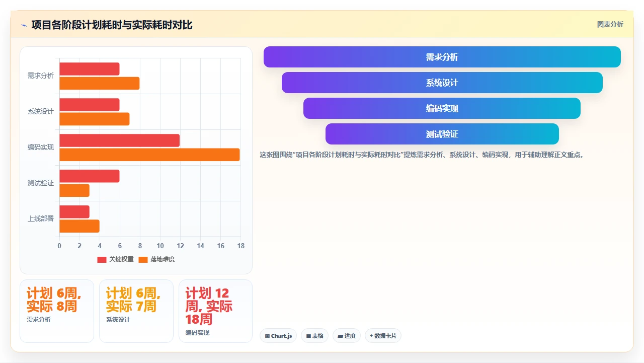The image size is (644, 363).
Task: Click the x-axis value 18
Action: (240, 246)
